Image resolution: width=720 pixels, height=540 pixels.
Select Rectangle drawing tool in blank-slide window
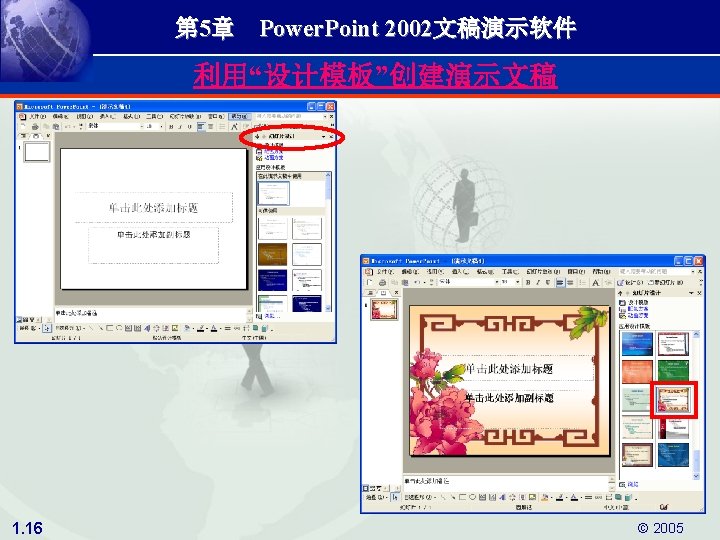coord(109,328)
